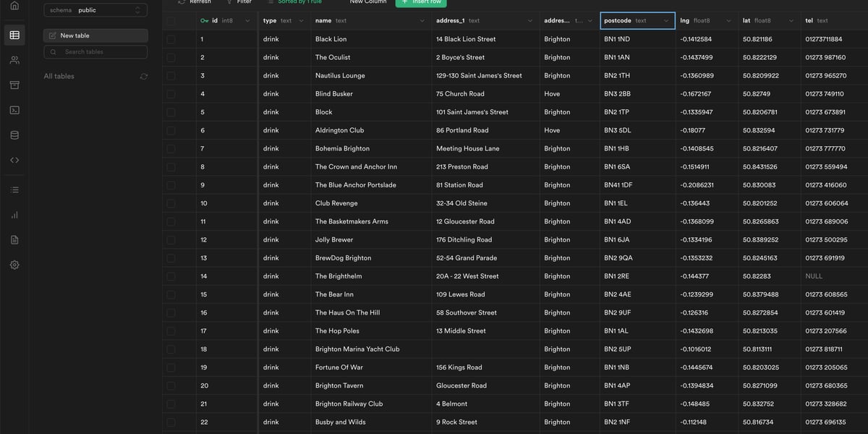Select the lng cell '-0.2086231'
The height and width of the screenshot is (434, 868).
[707, 185]
